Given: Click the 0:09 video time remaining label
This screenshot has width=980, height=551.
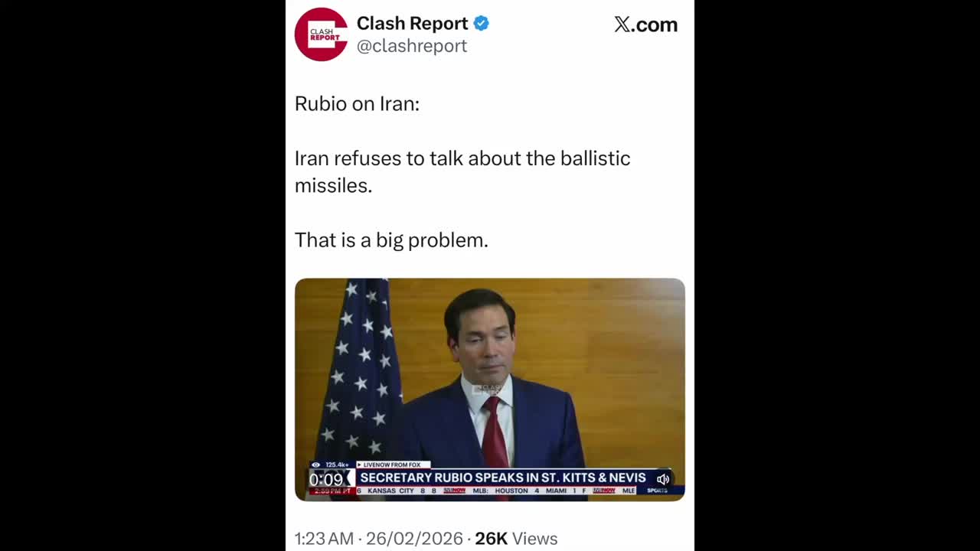Looking at the screenshot, I should coord(326,480).
